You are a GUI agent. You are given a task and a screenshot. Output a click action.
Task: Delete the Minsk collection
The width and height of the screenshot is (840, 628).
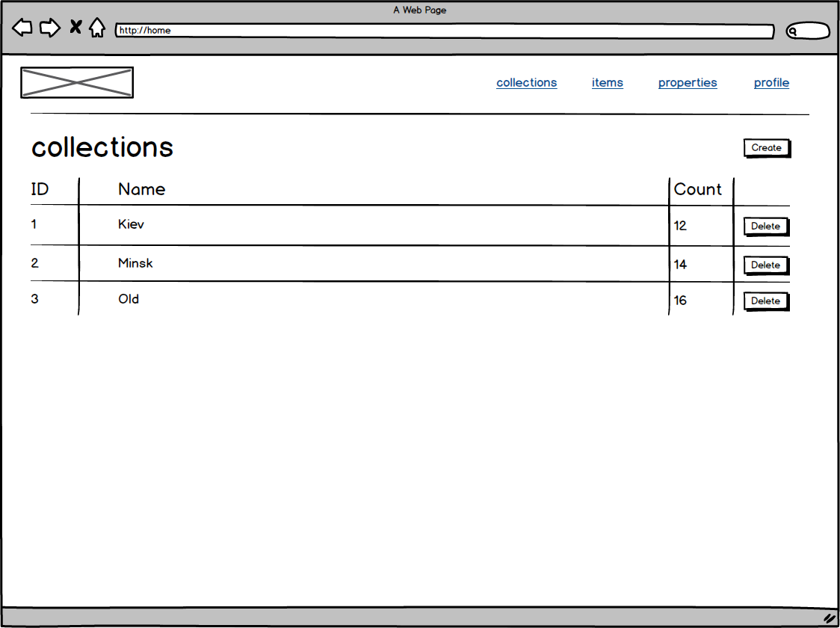[x=767, y=265]
